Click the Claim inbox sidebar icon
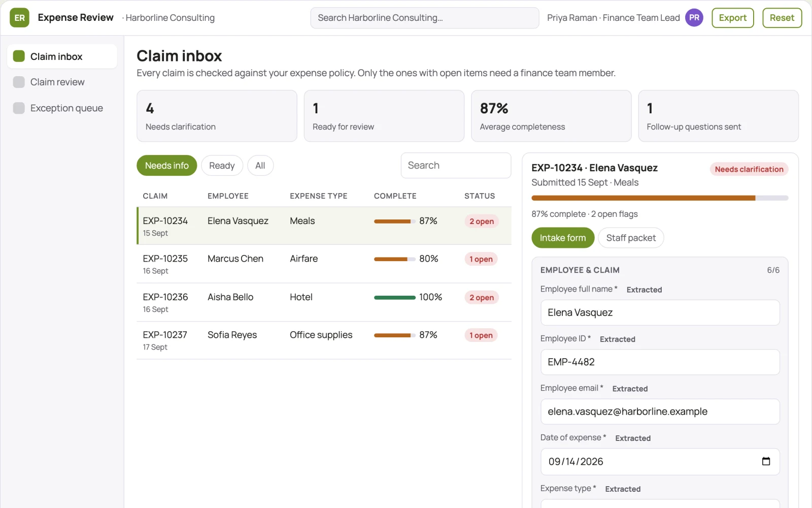This screenshot has height=508, width=812. (19, 56)
